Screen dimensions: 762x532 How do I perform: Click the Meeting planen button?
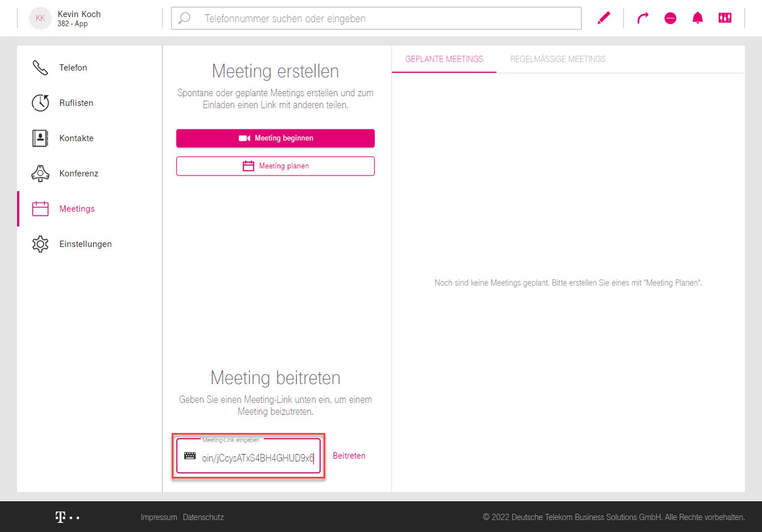tap(275, 166)
